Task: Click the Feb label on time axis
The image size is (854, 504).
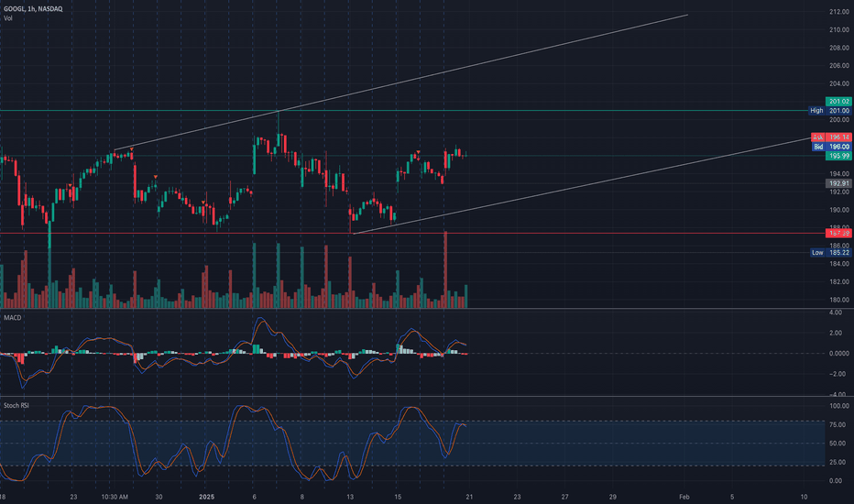Action: pos(684,497)
